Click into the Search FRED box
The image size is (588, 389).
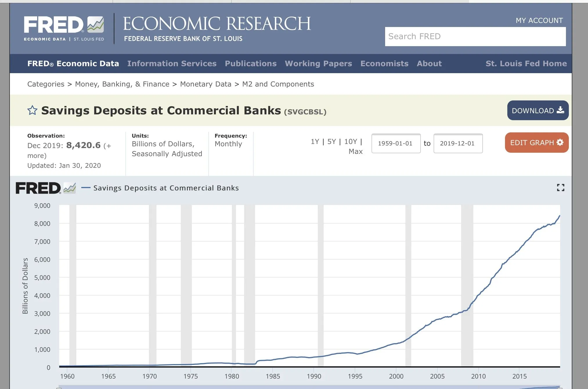pyautogui.click(x=475, y=37)
